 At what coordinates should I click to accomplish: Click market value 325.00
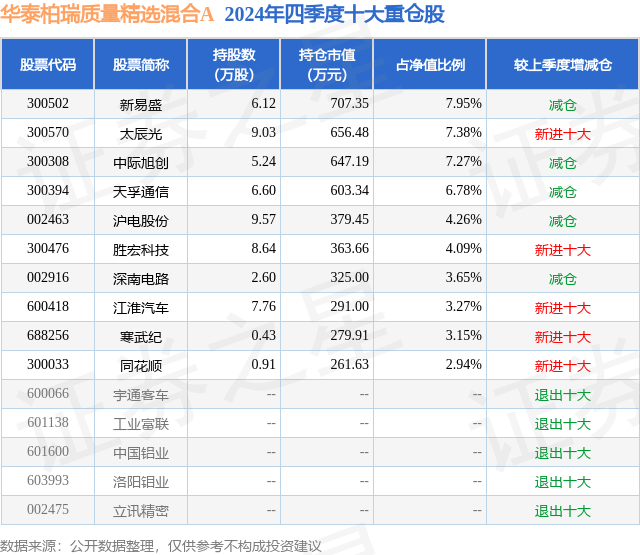[349, 278]
